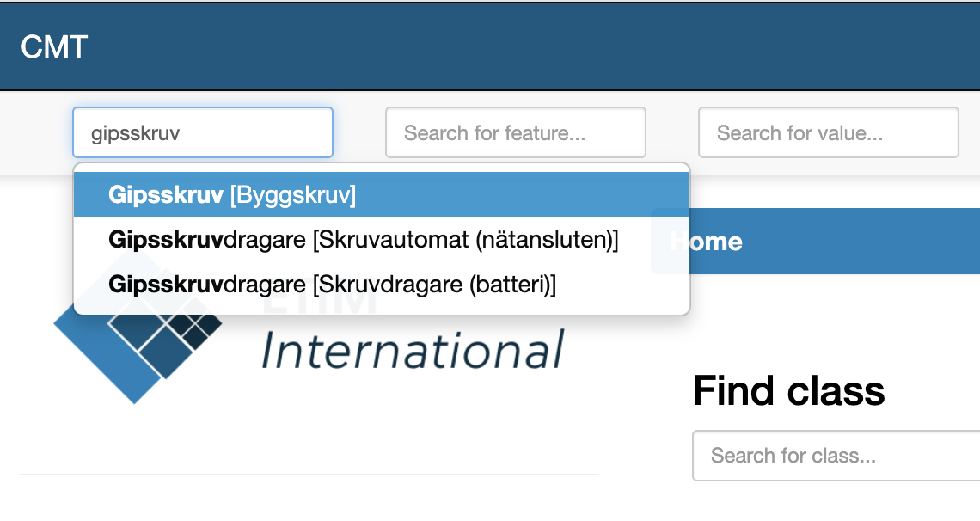Image resolution: width=980 pixels, height=521 pixels.
Task: Choose Gipsskruvdragare [Skruvautomat (nätansluten)] suggestion
Action: tap(363, 240)
